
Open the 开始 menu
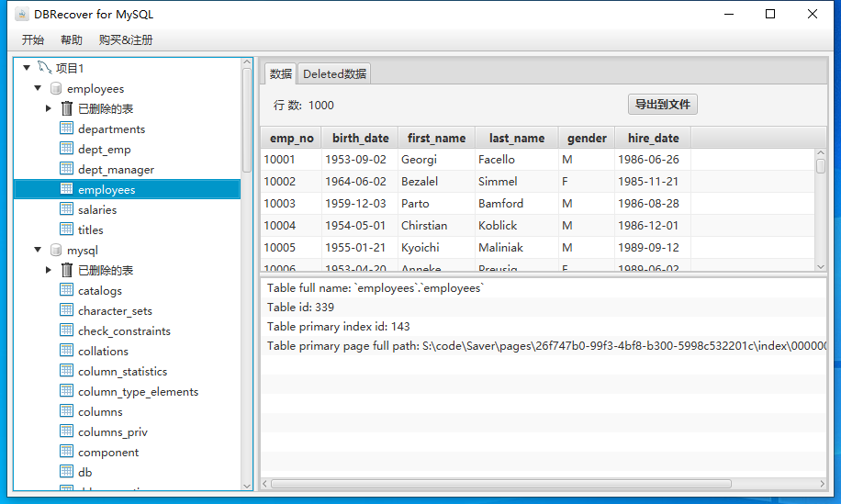point(33,39)
